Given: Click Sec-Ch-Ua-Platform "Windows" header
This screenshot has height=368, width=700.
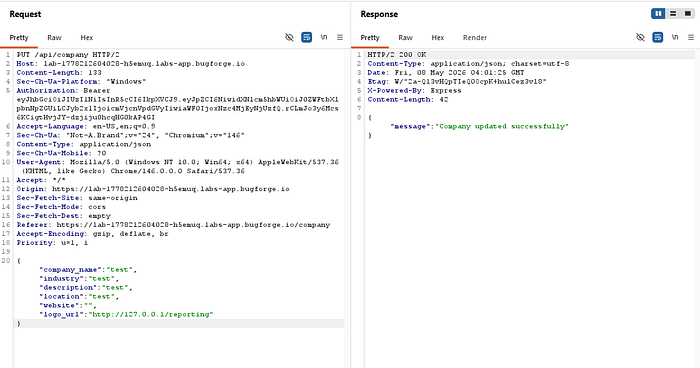Looking at the screenshot, I should (x=81, y=81).
